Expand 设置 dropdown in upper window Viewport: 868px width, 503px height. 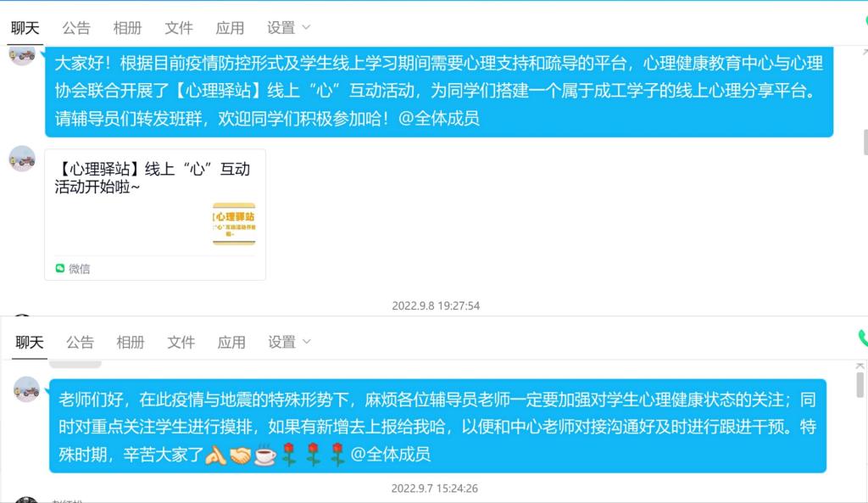point(288,28)
